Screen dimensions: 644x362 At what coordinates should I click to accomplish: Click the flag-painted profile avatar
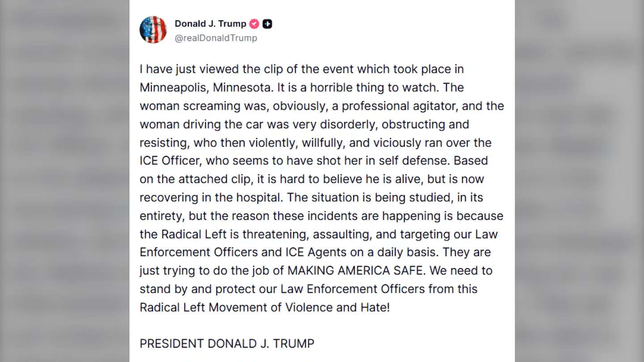click(x=153, y=30)
